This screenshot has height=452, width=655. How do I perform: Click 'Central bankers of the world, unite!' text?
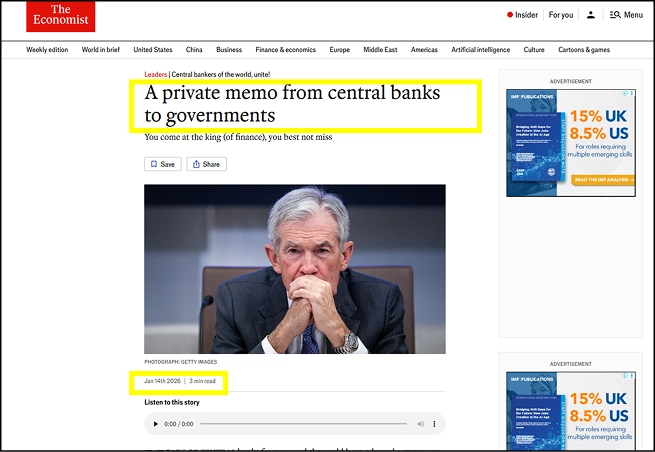[221, 74]
